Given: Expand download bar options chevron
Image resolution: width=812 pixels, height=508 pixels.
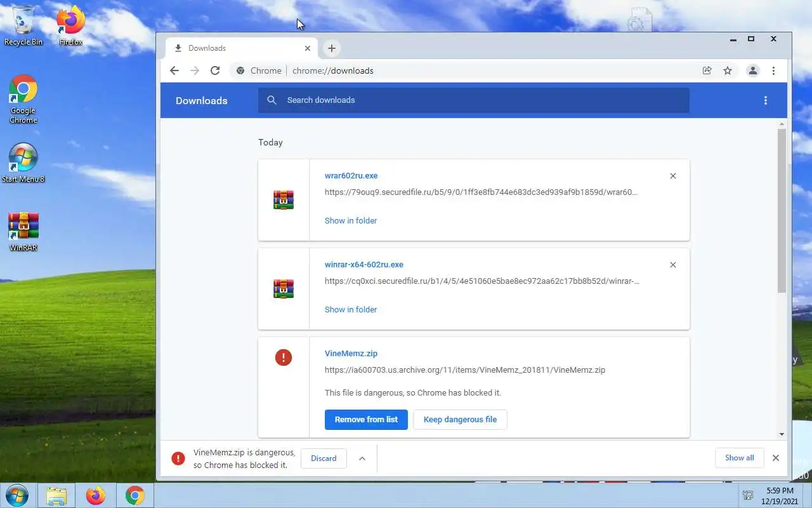Looking at the screenshot, I should (x=362, y=458).
